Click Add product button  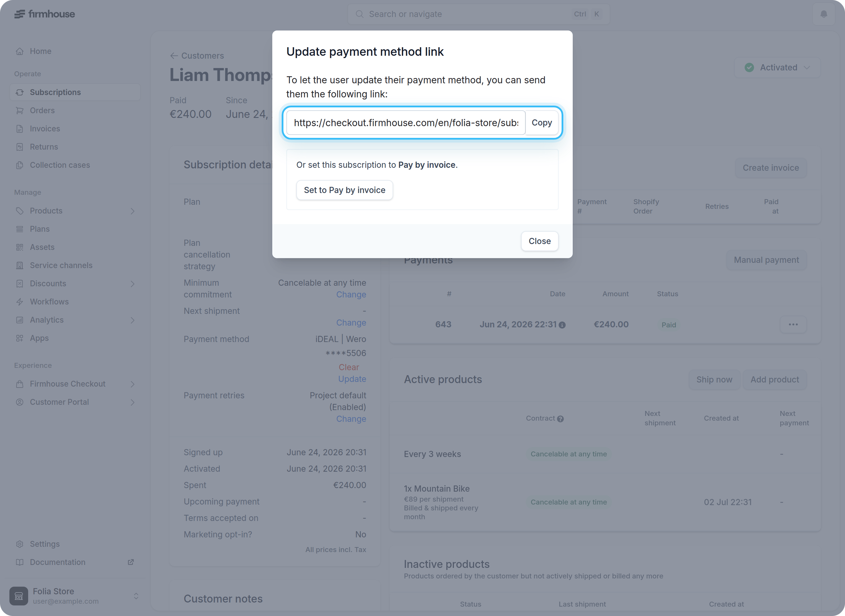pyautogui.click(x=775, y=380)
